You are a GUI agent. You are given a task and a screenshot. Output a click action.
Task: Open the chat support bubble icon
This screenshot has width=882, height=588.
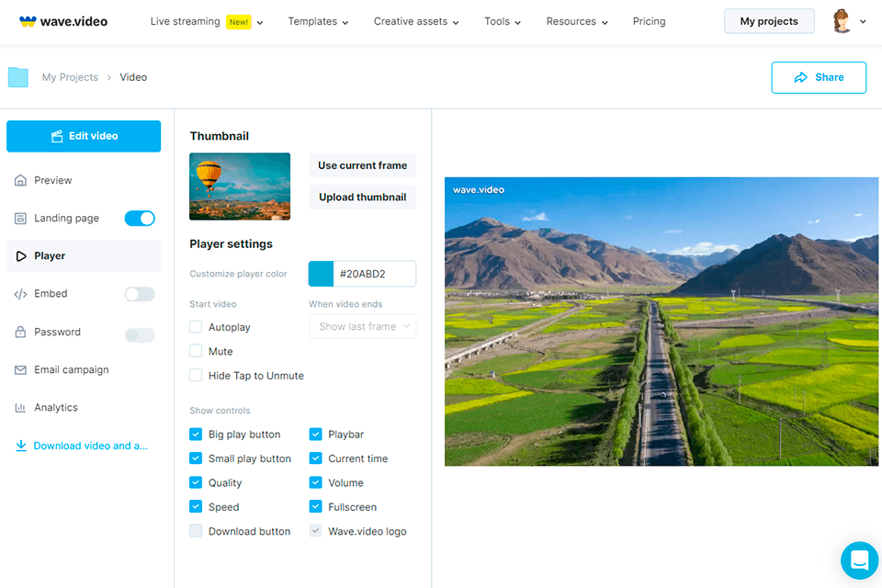859,560
